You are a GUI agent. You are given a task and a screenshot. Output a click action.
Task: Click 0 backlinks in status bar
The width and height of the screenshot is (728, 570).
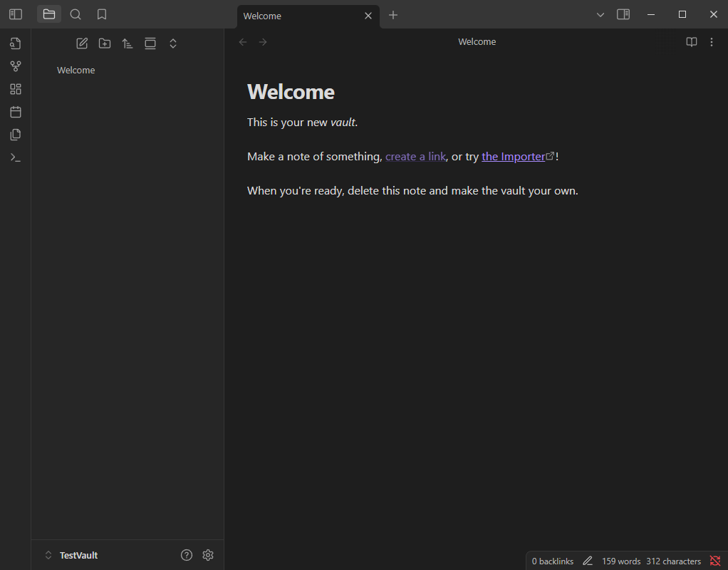coord(553,561)
